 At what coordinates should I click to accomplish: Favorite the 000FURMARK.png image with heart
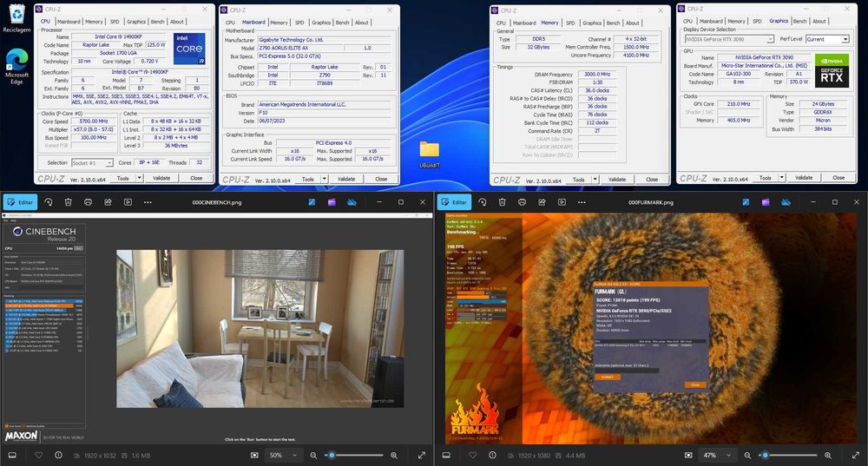tap(473, 456)
